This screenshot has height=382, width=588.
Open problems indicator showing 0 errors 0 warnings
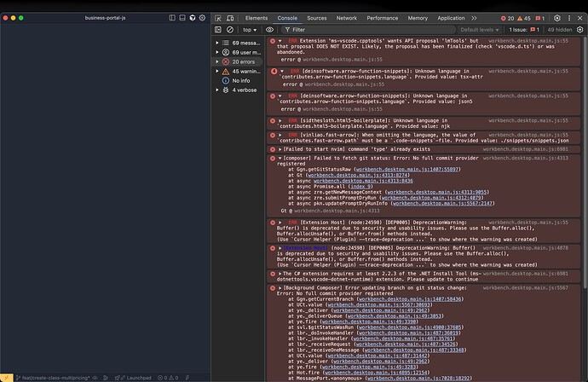click(x=168, y=378)
